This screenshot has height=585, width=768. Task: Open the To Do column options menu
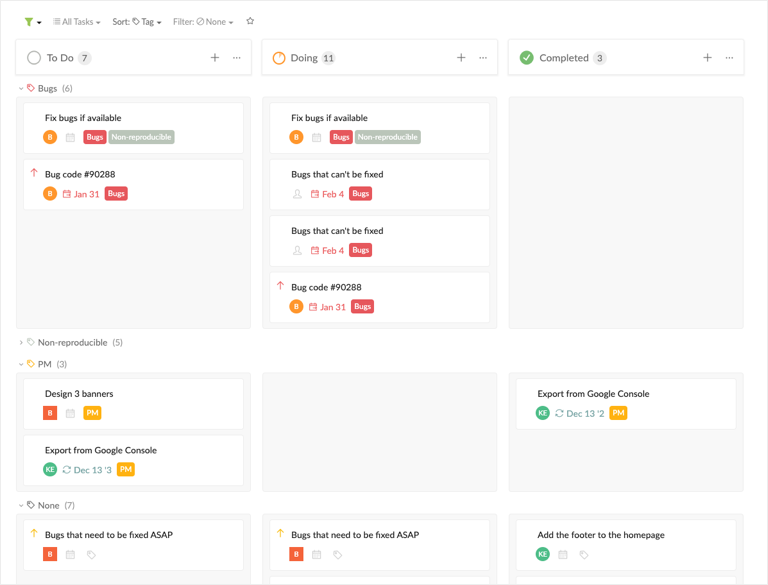click(237, 58)
